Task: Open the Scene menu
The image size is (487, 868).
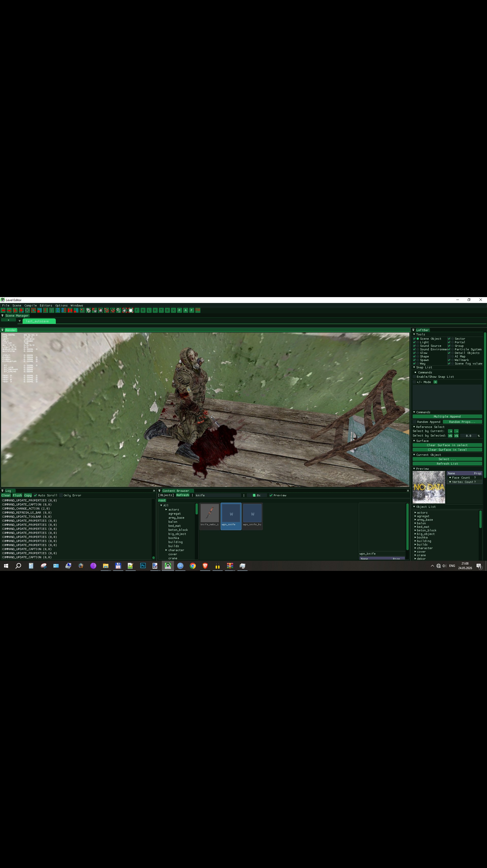Action: click(x=17, y=305)
